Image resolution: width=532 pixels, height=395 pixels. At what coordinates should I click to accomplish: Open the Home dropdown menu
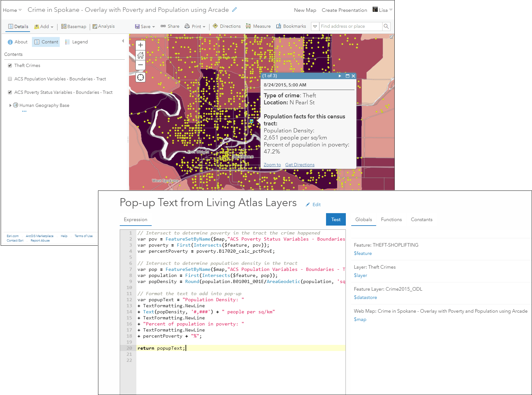[x=12, y=10]
